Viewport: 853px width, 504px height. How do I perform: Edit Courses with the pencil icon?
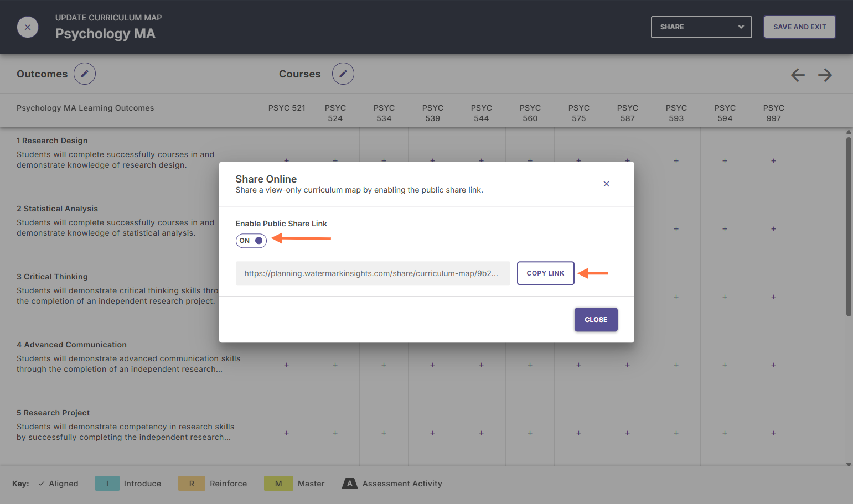[343, 74]
